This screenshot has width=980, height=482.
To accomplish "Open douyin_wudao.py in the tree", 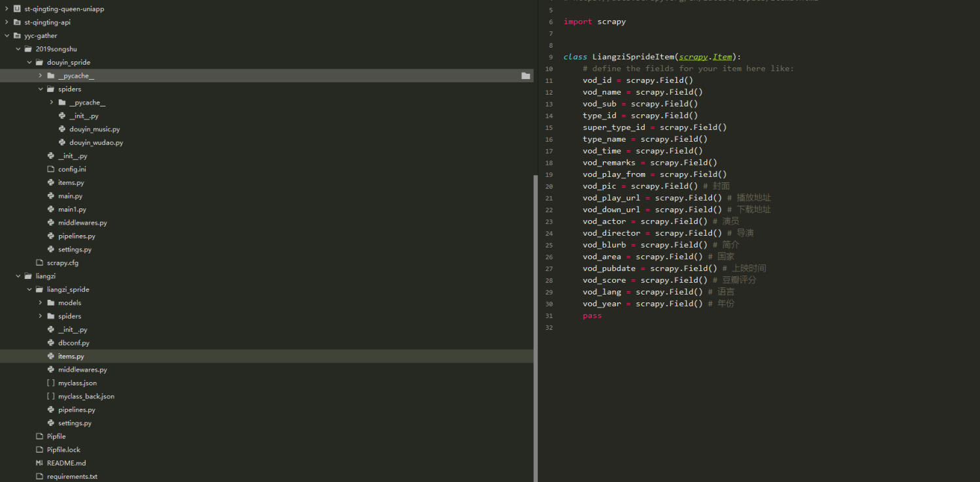I will pos(96,142).
